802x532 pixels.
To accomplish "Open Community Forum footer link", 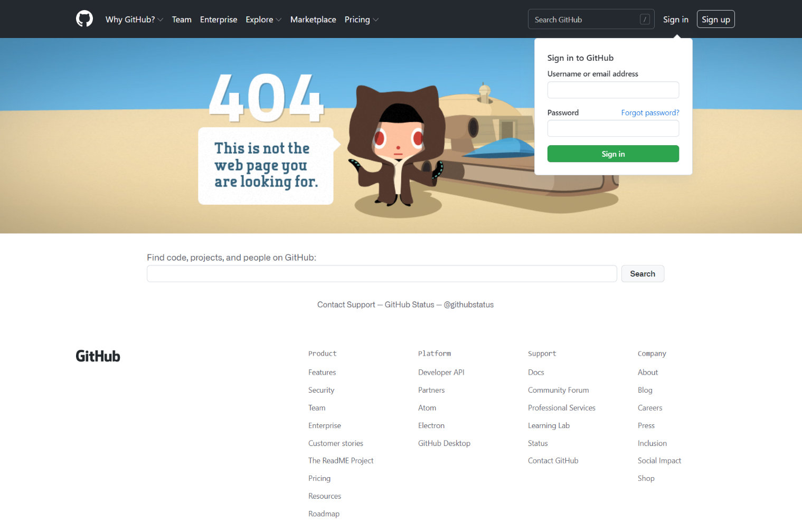I will coord(558,390).
